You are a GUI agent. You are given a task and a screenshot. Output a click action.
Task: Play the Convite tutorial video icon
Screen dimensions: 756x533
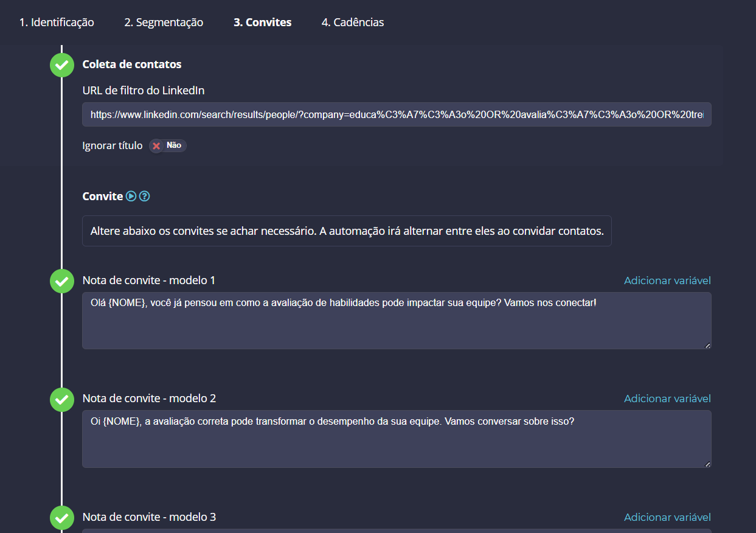click(x=131, y=196)
